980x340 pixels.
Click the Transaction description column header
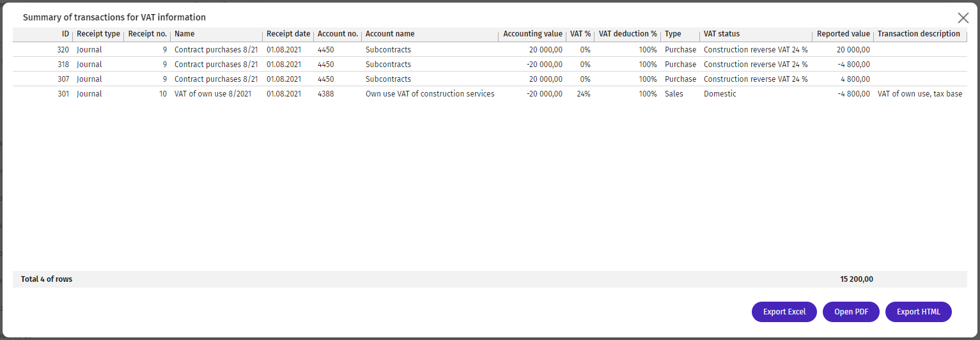point(918,34)
